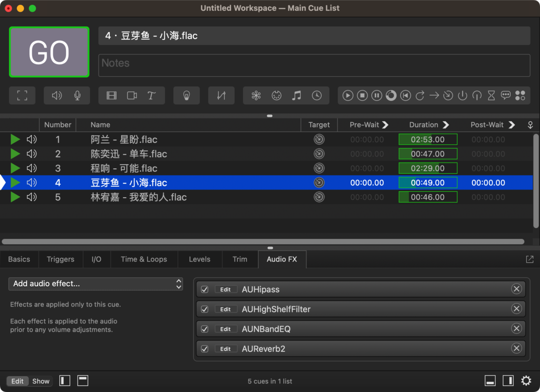
Task: Add a MIDI cue from the toolbar
Action: coord(276,95)
